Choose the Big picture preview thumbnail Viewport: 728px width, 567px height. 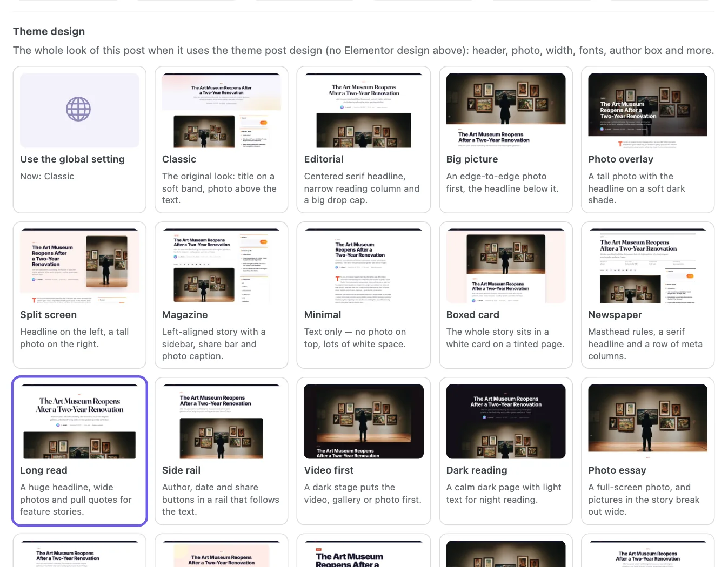coord(506,110)
